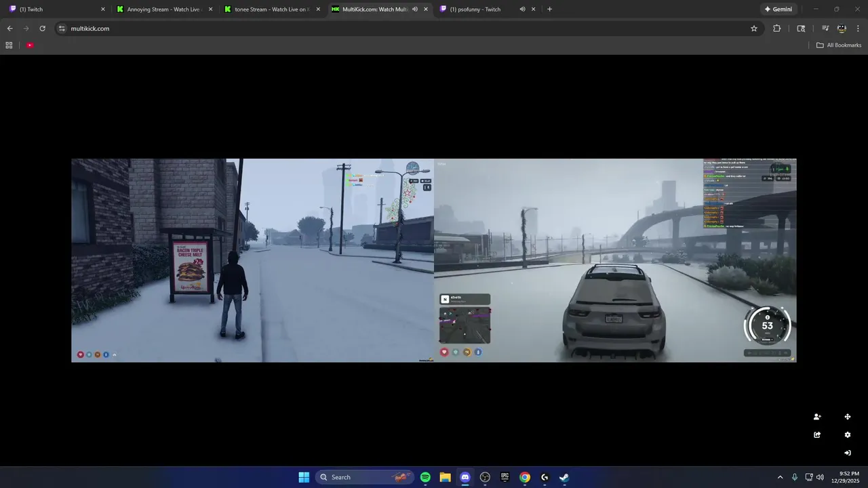View site information icon beside multikick.com
The image size is (868, 488).
click(62, 28)
